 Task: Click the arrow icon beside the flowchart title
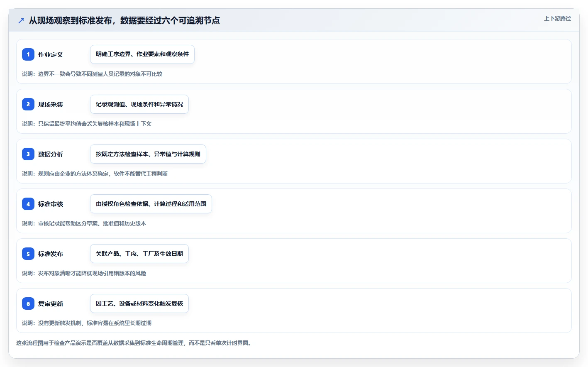point(21,20)
